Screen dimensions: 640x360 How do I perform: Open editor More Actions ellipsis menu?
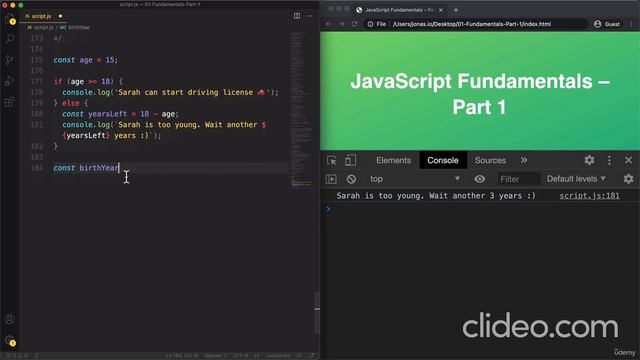(x=309, y=16)
